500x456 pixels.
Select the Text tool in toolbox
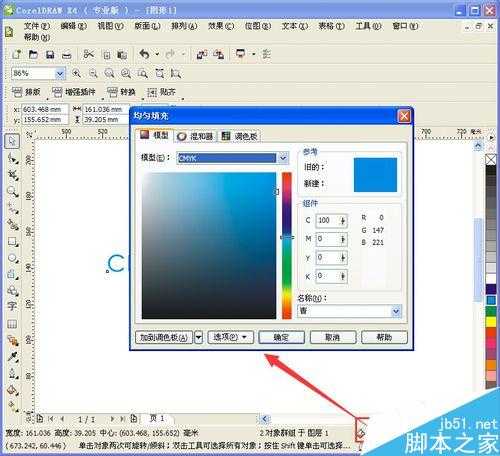(12, 306)
